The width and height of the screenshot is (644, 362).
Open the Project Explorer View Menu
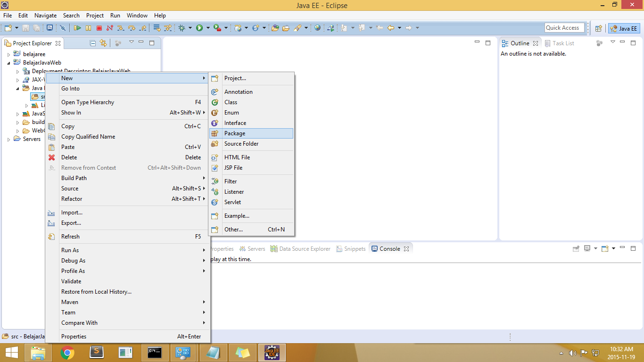click(132, 42)
